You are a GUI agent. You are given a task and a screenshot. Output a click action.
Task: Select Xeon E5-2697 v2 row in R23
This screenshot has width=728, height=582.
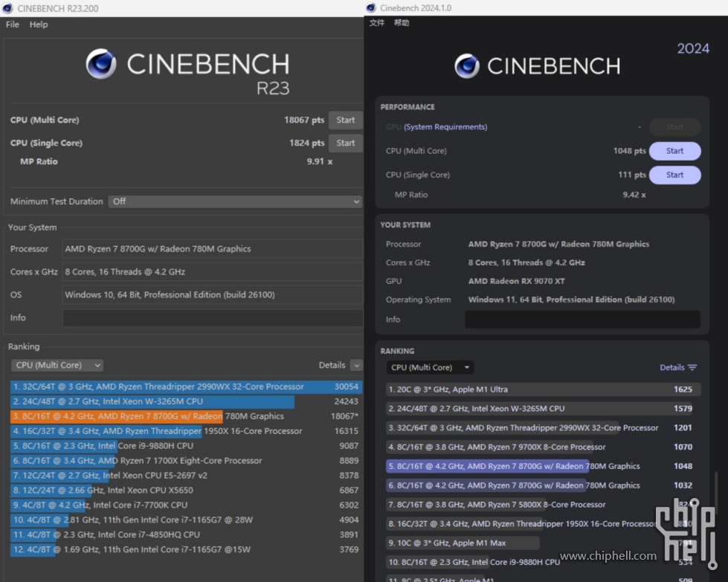coord(186,476)
